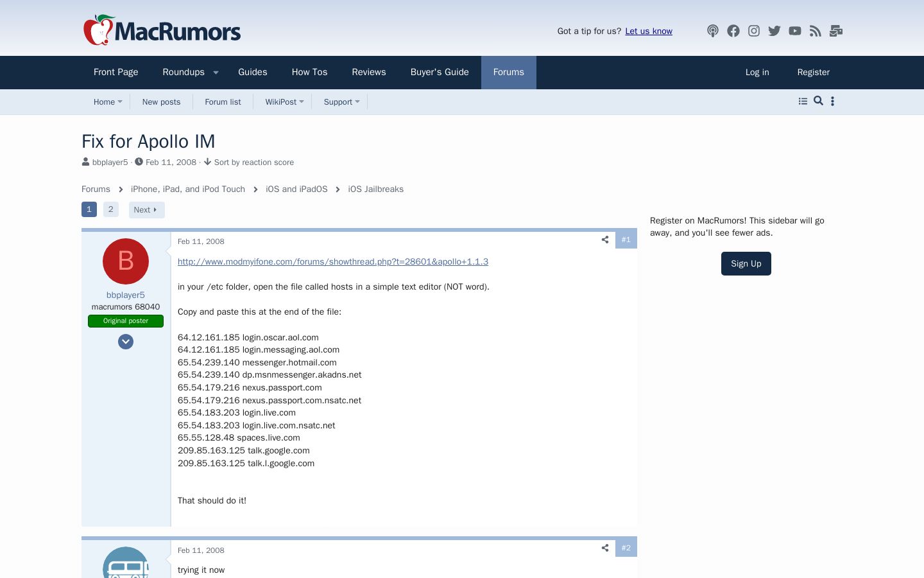Image resolution: width=924 pixels, height=578 pixels.
Task: Expand bbplayer5 user details chevron
Action: click(126, 342)
